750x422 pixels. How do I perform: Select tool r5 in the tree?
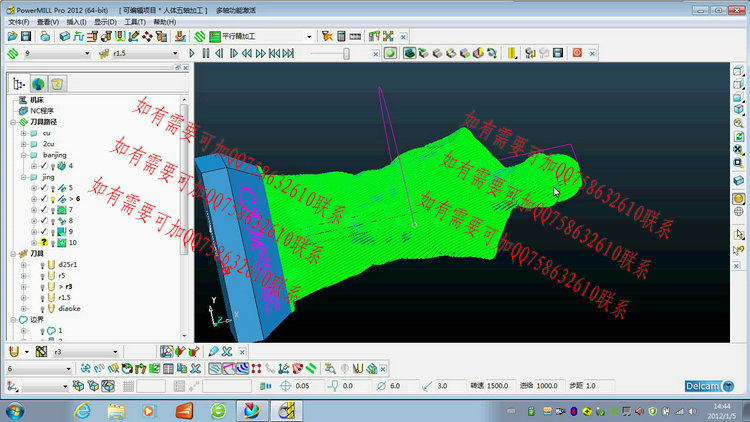pos(62,276)
